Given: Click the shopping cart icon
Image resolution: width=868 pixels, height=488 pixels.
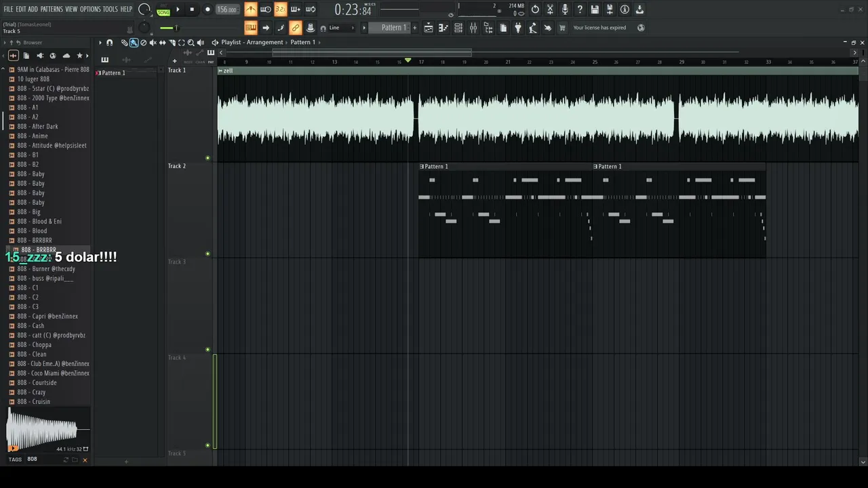Looking at the screenshot, I should (562, 28).
